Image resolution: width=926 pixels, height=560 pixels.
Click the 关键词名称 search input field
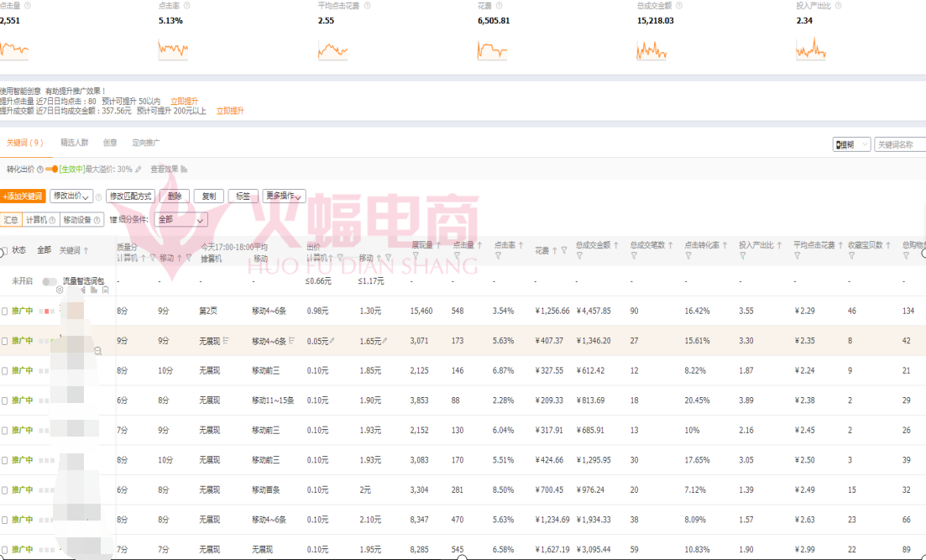pyautogui.click(x=899, y=144)
